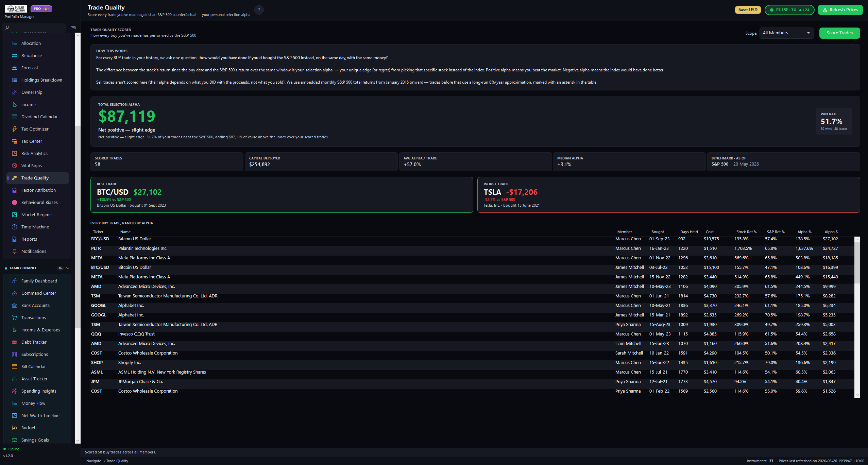This screenshot has height=465, width=868.
Task: Open the Budgets menu entry
Action: tap(38, 428)
